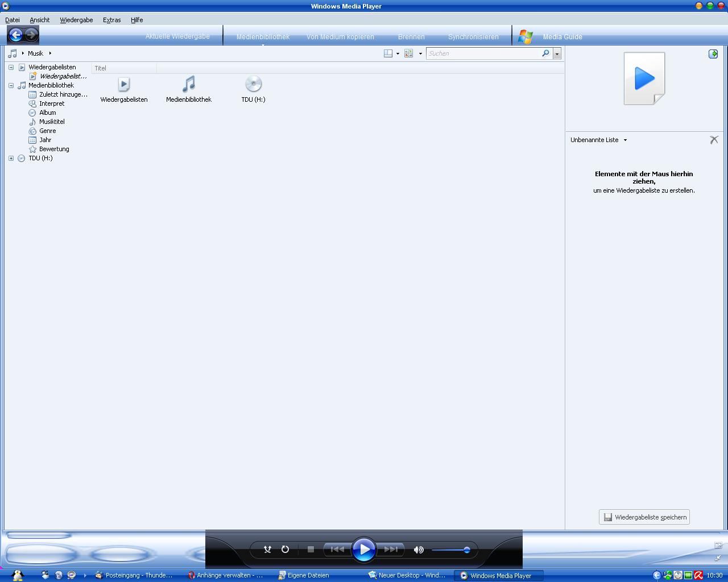Screen dimensions: 728x582
Task: Select TDU (H:) in the tree
Action: 40,158
